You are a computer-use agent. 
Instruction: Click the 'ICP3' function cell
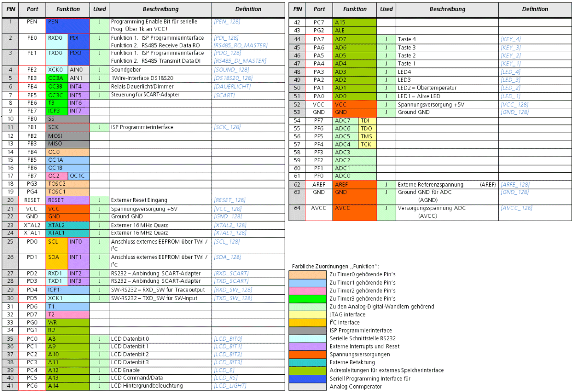click(x=57, y=111)
